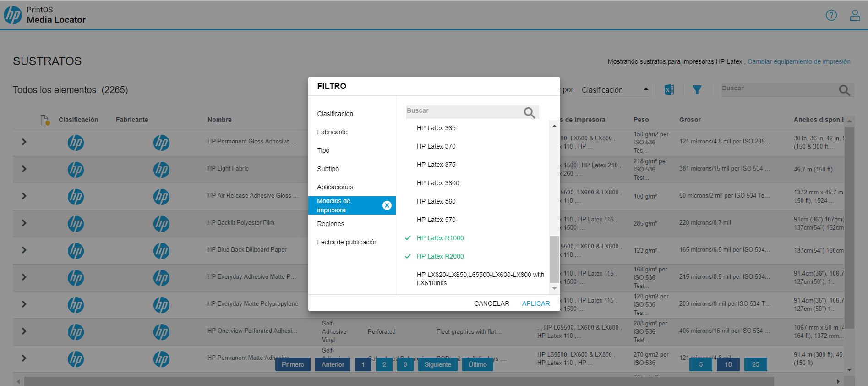Open the help question mark icon
Screen dimensions: 868x386
[831, 15]
